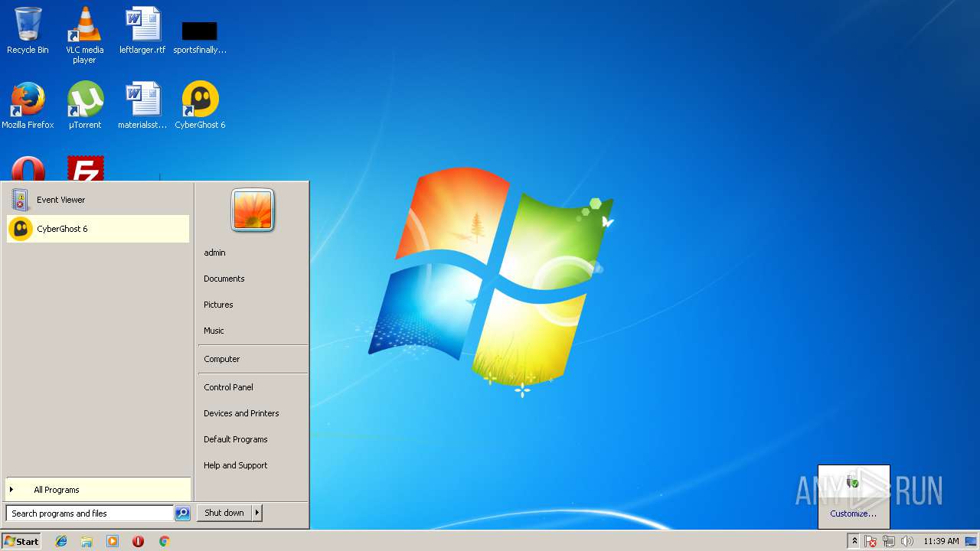
Task: Click the search magnifier button
Action: coord(182,514)
